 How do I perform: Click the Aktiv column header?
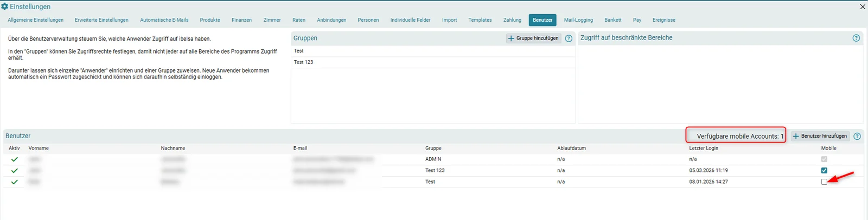(x=14, y=148)
